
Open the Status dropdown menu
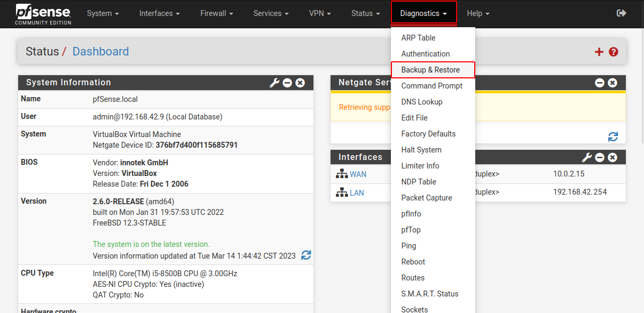pos(366,13)
